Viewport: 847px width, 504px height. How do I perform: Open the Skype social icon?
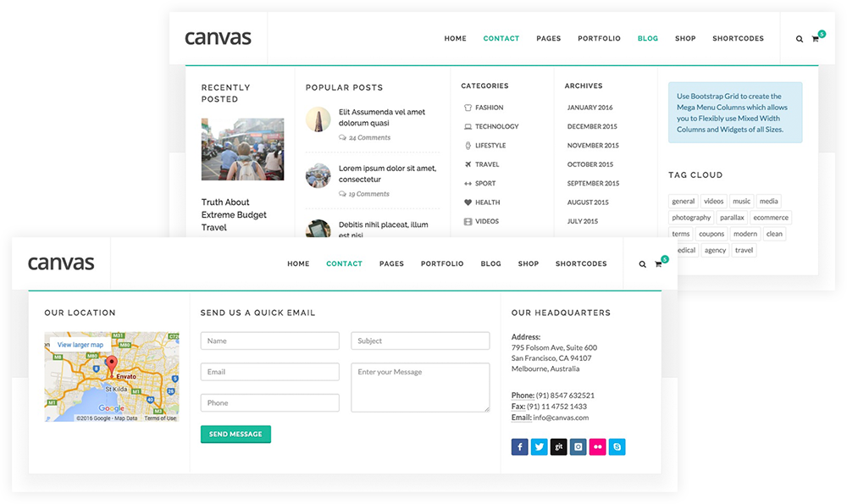[x=617, y=446]
